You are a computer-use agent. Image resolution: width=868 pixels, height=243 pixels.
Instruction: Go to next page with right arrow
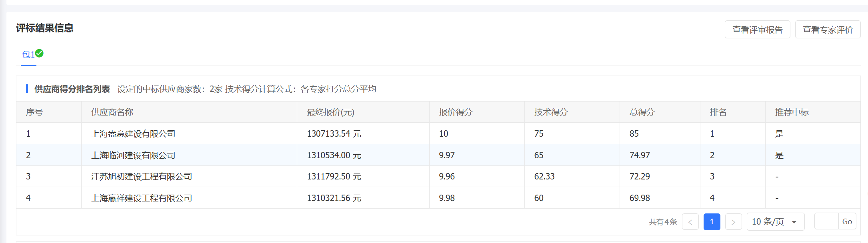coord(733,222)
